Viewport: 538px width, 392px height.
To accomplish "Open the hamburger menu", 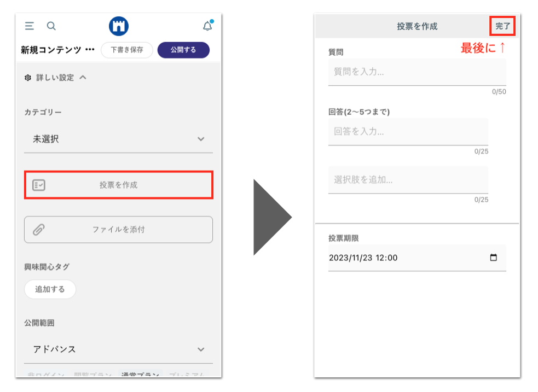I will [x=28, y=26].
